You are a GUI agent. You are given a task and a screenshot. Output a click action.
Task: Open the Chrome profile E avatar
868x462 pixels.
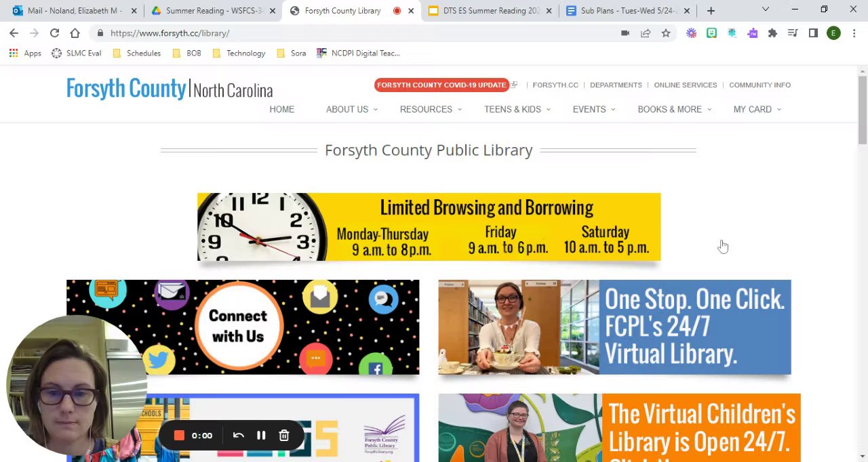[x=833, y=33]
